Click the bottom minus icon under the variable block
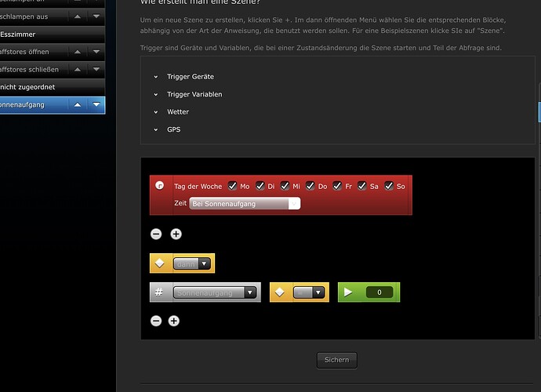The width and height of the screenshot is (541, 392). pos(156,321)
